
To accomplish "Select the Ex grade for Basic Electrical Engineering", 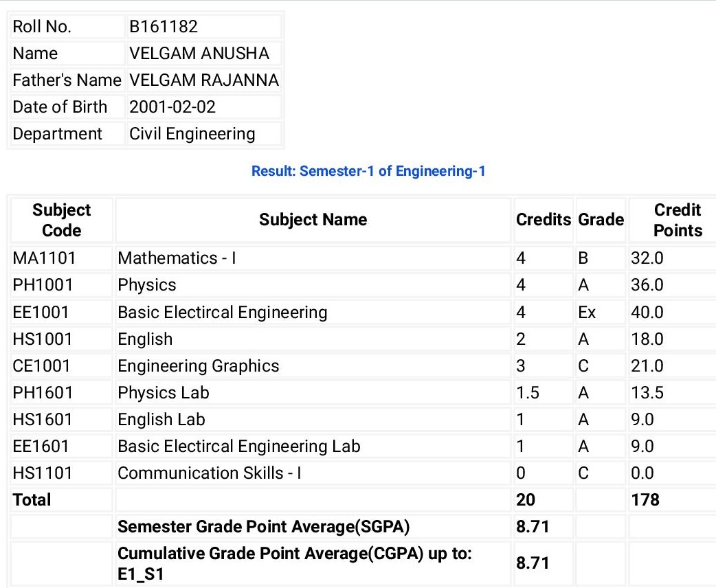I will 587,313.
